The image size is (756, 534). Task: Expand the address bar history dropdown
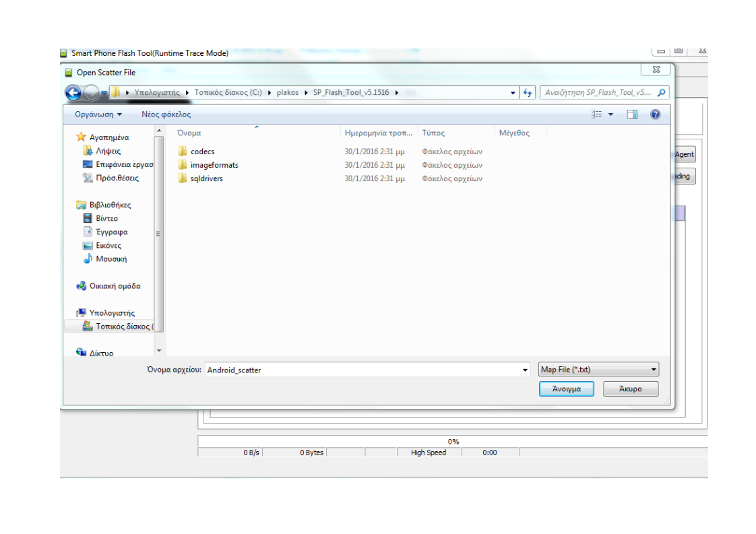coord(513,92)
